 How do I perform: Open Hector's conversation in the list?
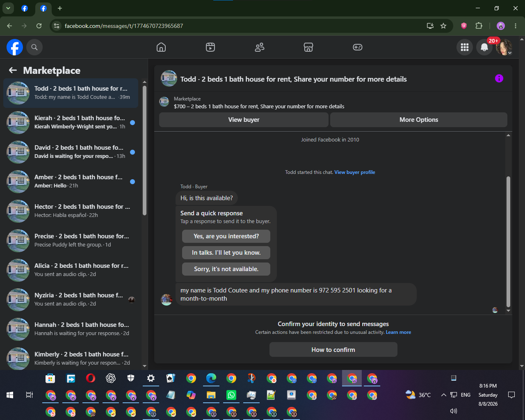[x=71, y=211]
